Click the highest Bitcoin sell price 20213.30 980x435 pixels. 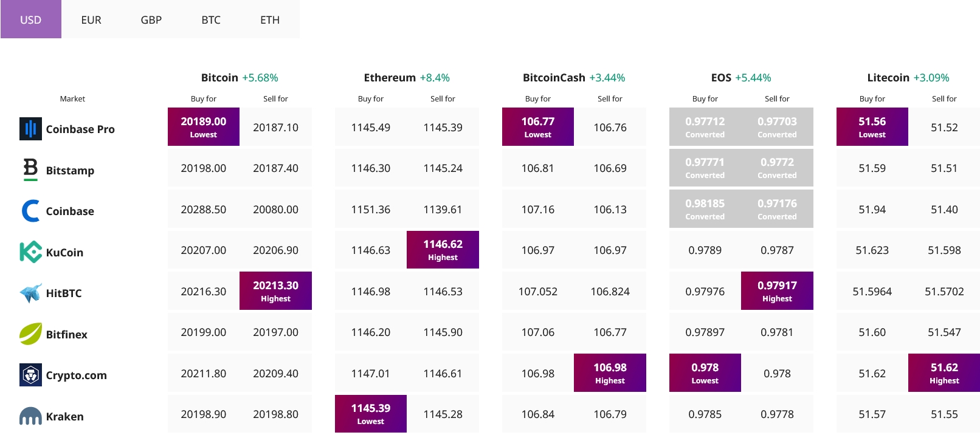(275, 291)
